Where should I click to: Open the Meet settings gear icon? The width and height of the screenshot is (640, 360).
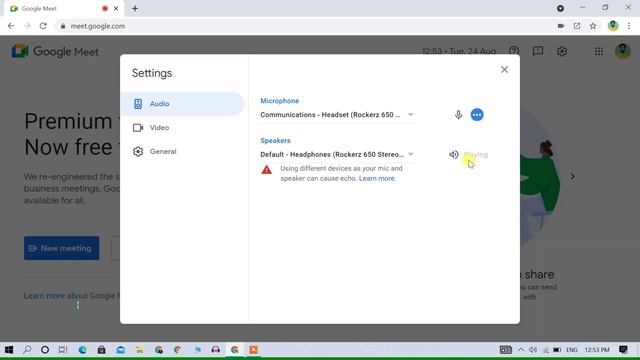coord(562,51)
